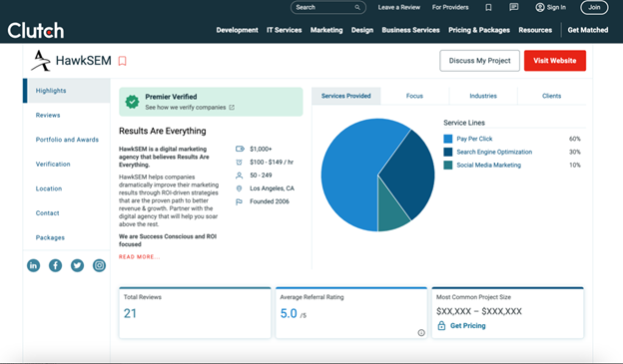Viewport: 623px width, 364px height.
Task: Open bookmarks icon in top bar
Action: [x=488, y=7]
